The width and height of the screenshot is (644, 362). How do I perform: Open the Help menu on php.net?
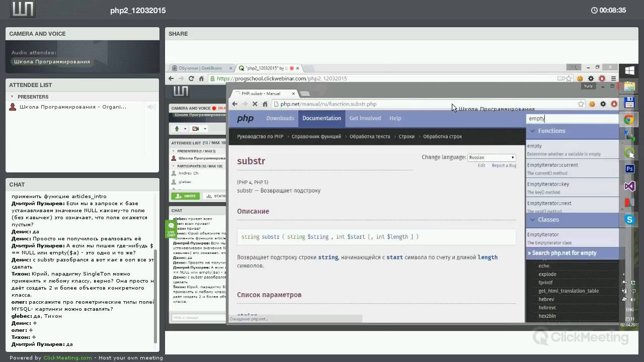(x=395, y=118)
